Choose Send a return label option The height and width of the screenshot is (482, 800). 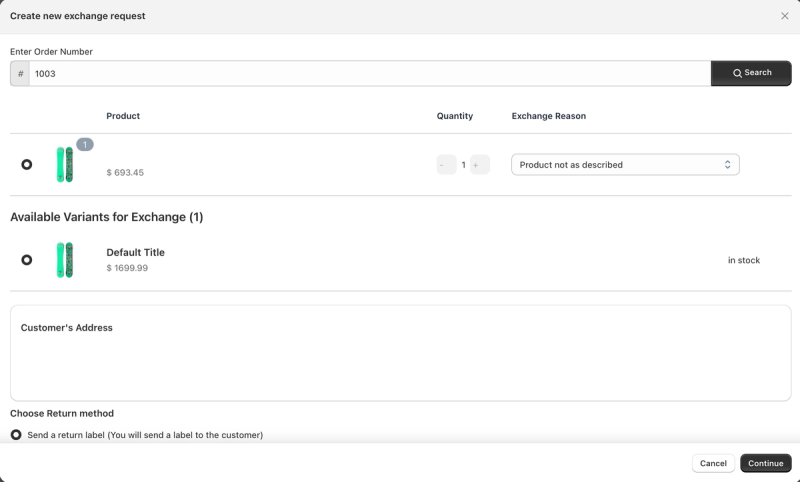(x=16, y=435)
